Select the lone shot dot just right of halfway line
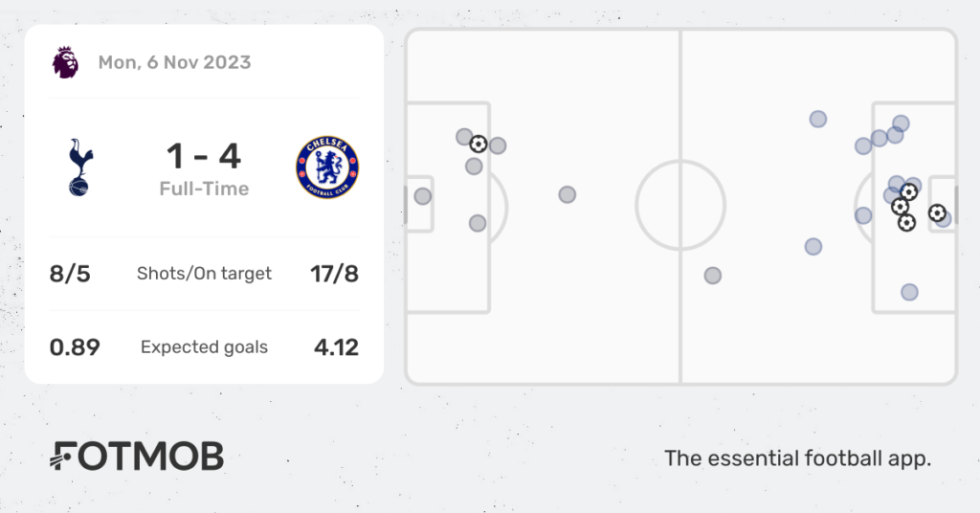 click(712, 276)
